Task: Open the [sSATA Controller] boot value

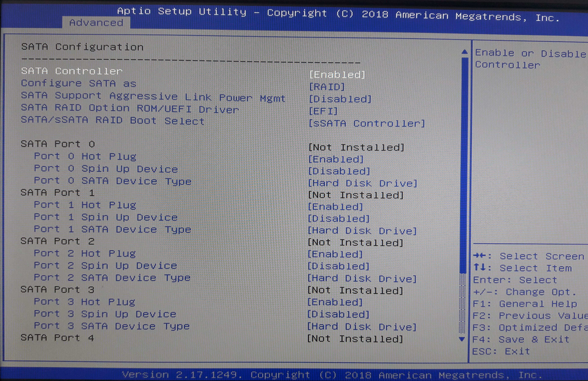Action: pos(367,123)
